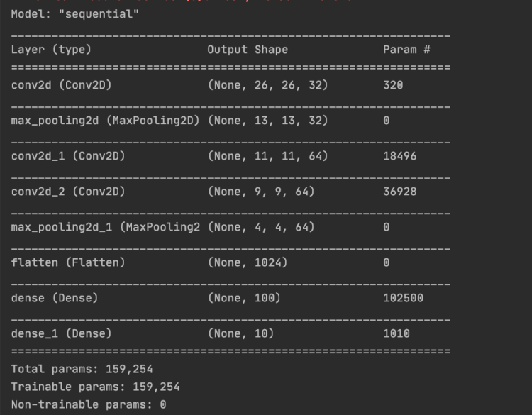
Task: Click the param count 320
Action: pyautogui.click(x=393, y=85)
